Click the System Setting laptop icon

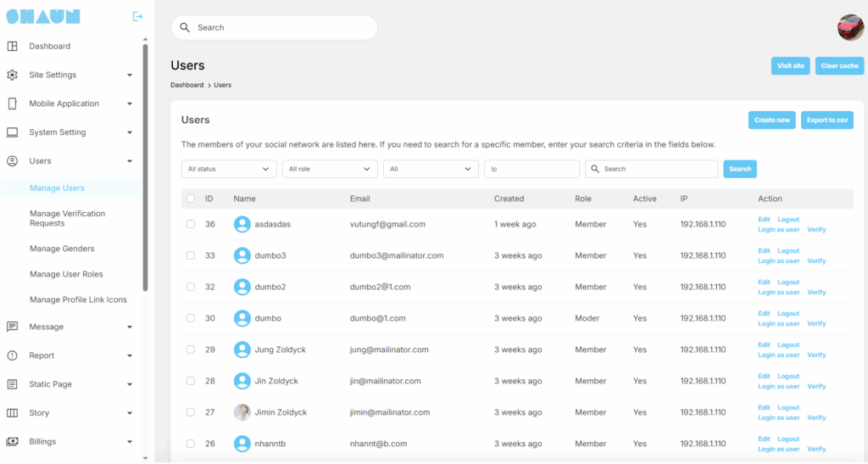[12, 132]
